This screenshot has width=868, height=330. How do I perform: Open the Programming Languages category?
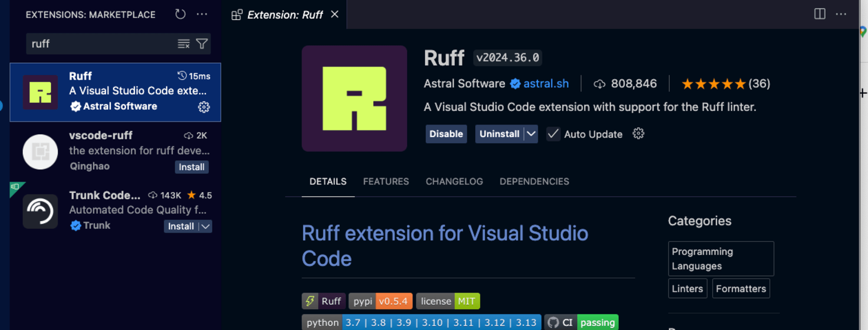721,259
